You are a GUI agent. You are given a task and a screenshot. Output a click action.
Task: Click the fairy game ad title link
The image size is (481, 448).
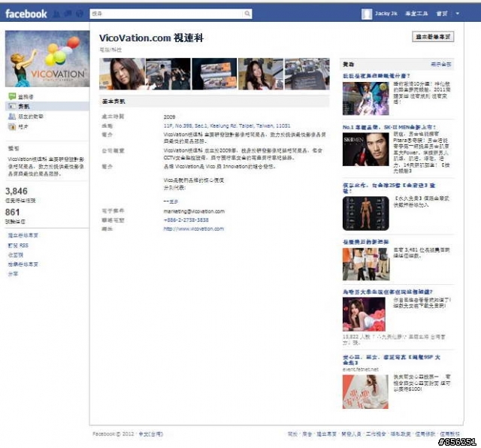click(x=376, y=76)
